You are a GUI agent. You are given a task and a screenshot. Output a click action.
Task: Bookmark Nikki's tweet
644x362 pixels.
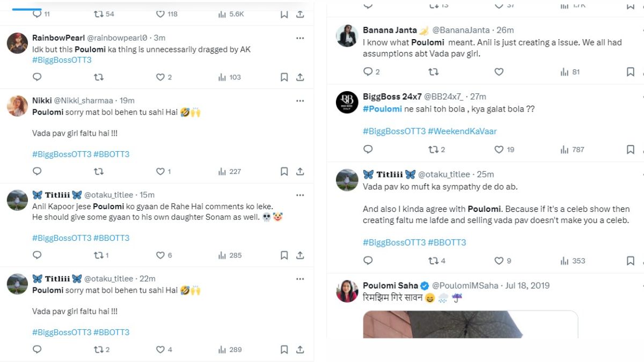pyautogui.click(x=284, y=172)
